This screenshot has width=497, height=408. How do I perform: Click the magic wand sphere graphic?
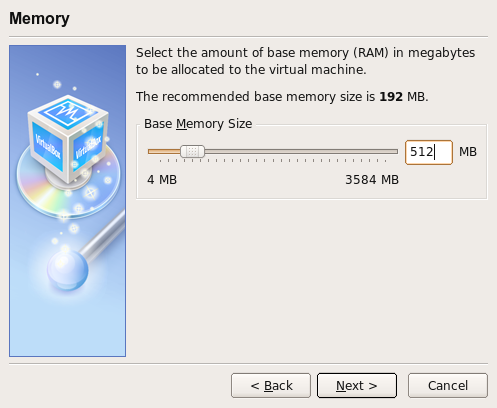point(68,270)
